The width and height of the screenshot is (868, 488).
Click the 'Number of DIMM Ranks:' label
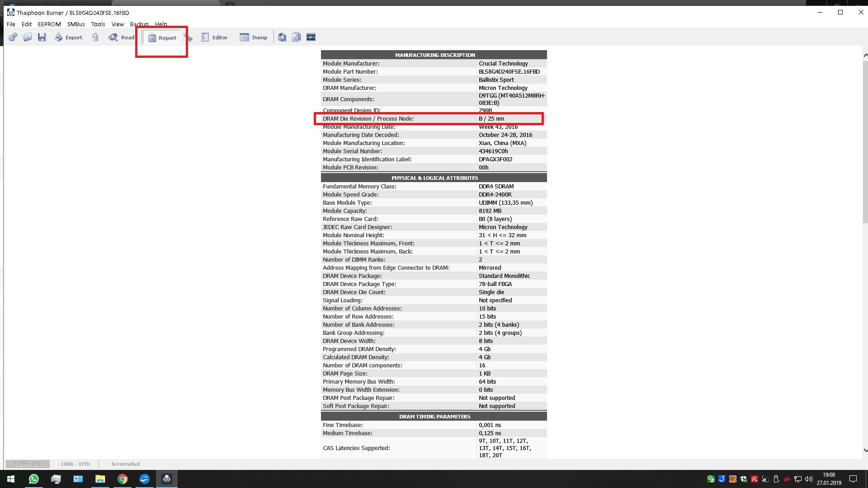click(x=354, y=260)
